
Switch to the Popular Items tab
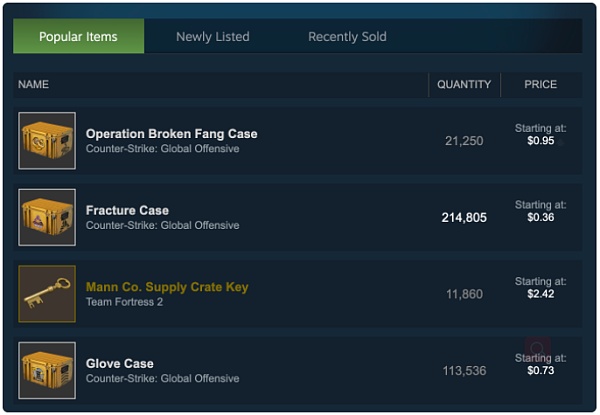[x=78, y=37]
